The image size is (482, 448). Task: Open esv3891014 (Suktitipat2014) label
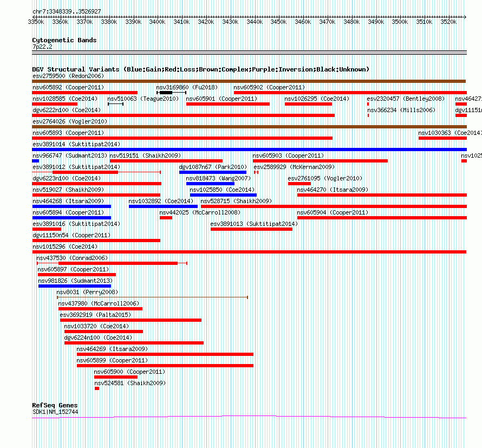click(x=76, y=144)
